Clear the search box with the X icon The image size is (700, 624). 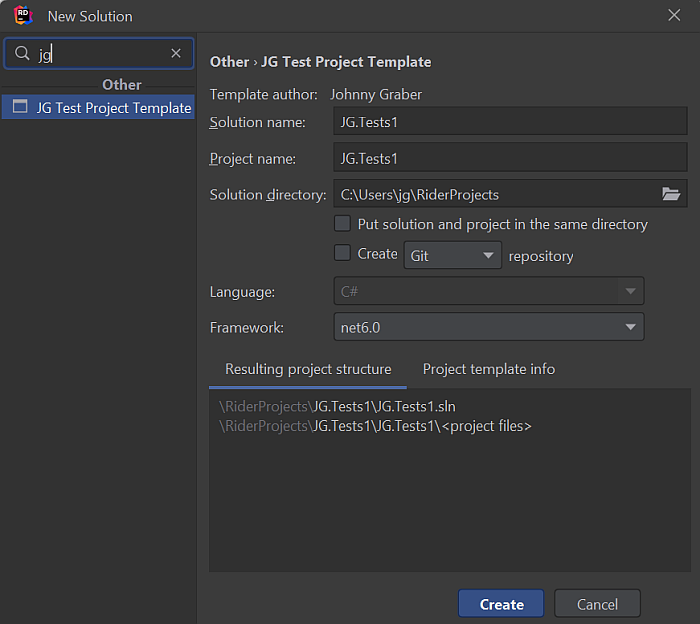176,53
